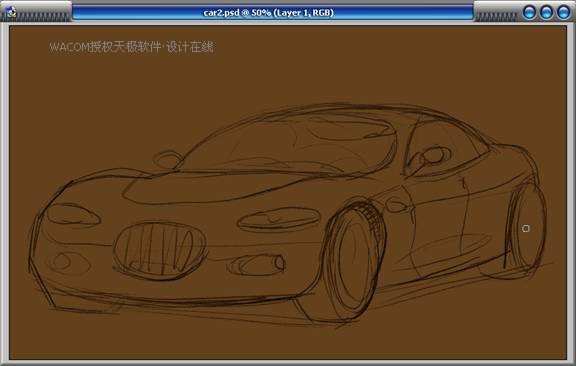
Task: Click the car's right headlight above the grille
Action: tap(73, 214)
